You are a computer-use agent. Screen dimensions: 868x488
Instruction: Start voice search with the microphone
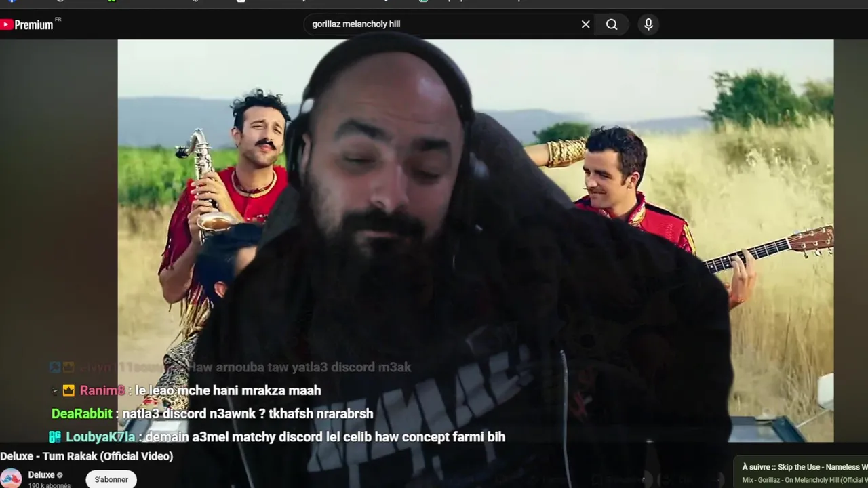pos(648,24)
